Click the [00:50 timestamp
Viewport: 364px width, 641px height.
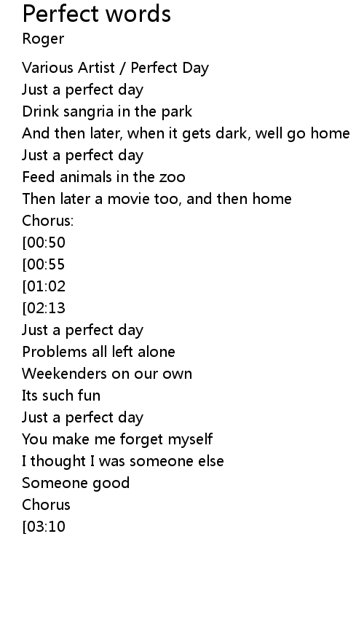(x=44, y=243)
